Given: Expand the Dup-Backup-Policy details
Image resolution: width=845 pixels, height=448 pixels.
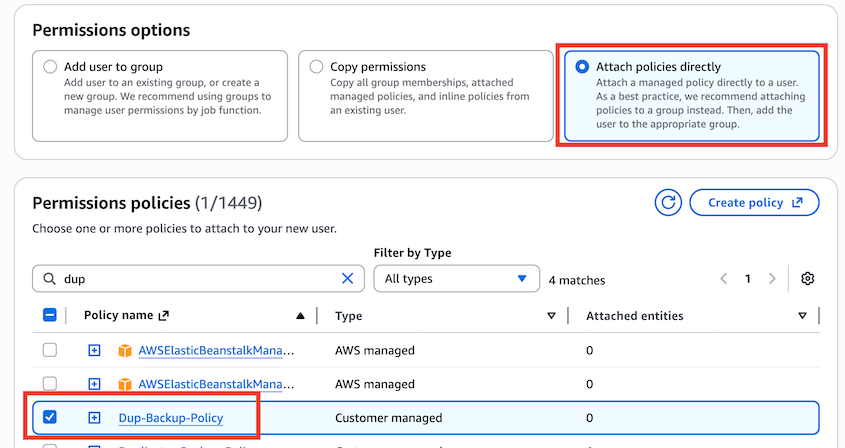Looking at the screenshot, I should click(x=94, y=418).
